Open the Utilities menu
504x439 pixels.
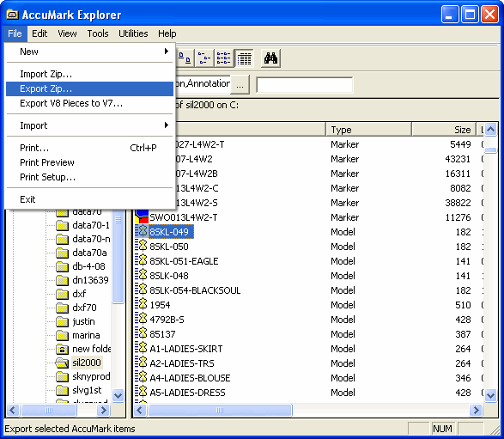point(133,34)
